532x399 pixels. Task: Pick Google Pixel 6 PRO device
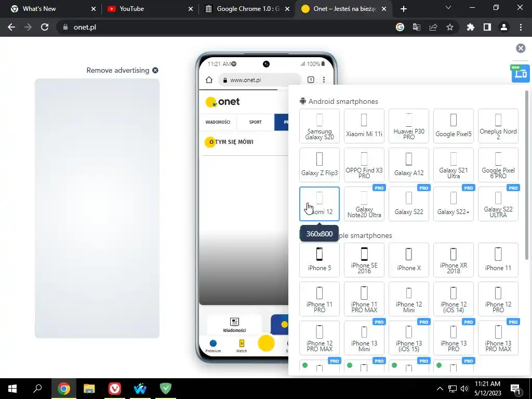(x=498, y=165)
